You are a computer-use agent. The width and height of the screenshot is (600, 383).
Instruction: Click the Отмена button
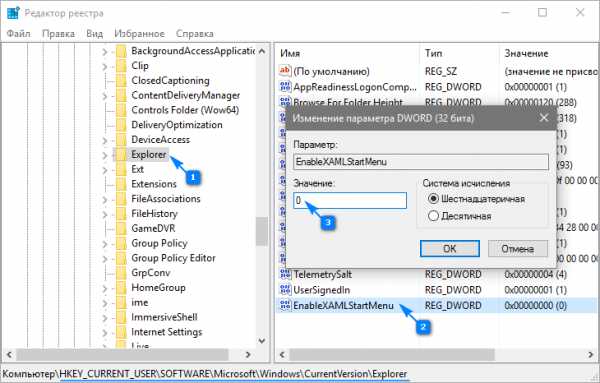[518, 249]
